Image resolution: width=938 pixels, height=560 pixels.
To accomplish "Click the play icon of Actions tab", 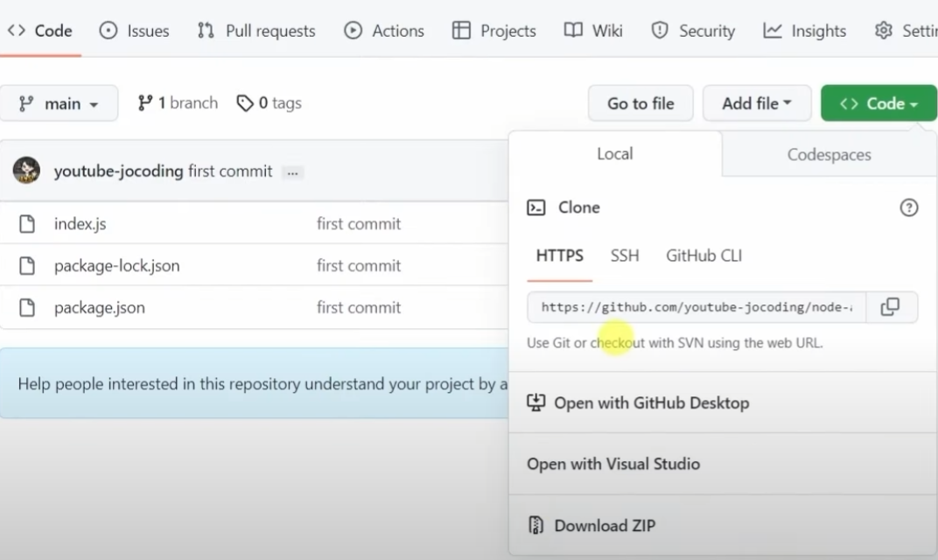I will tap(353, 31).
